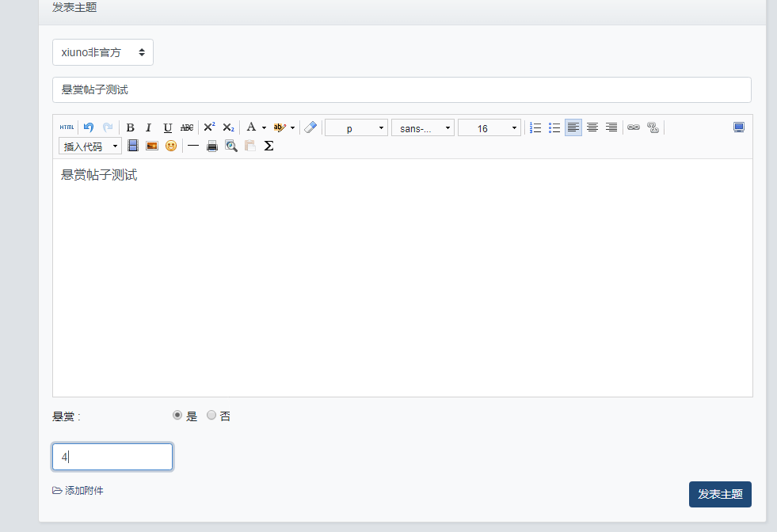Apply bold formatting
This screenshot has height=532, width=777.
131,127
